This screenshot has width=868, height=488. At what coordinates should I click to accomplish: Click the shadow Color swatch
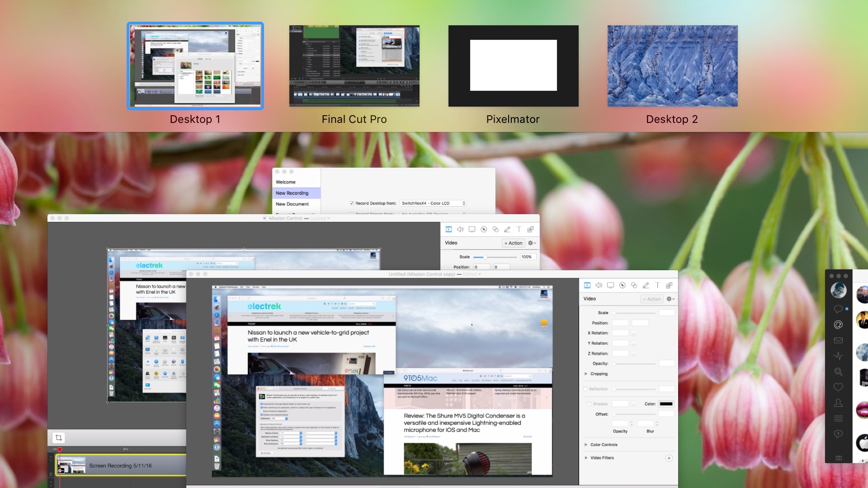click(665, 404)
